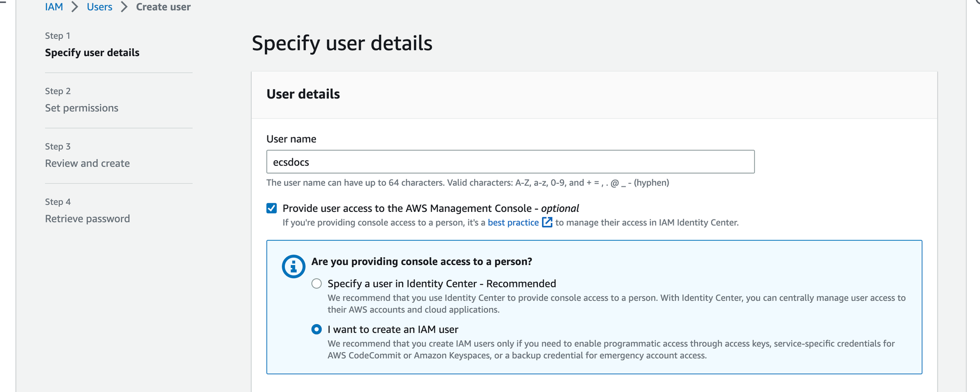Select Specify a user in Identity Center
Image resolution: width=980 pixels, height=392 pixels.
click(x=316, y=284)
